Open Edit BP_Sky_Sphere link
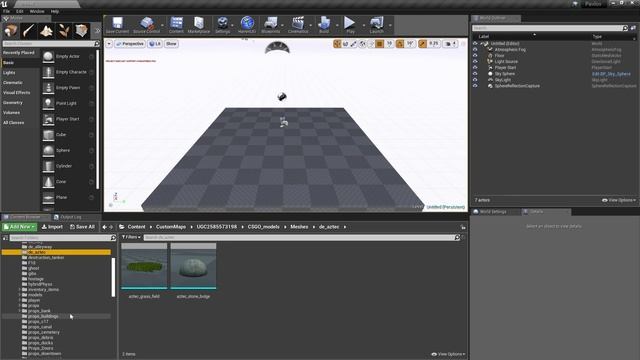 click(x=611, y=74)
